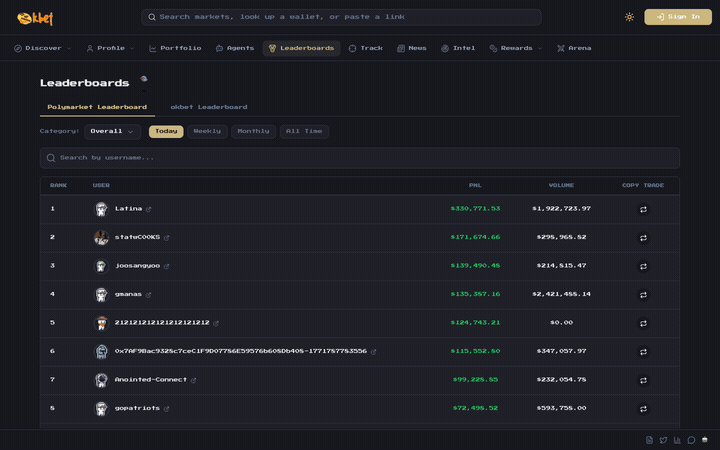Open Twitter link in footer

(x=663, y=440)
